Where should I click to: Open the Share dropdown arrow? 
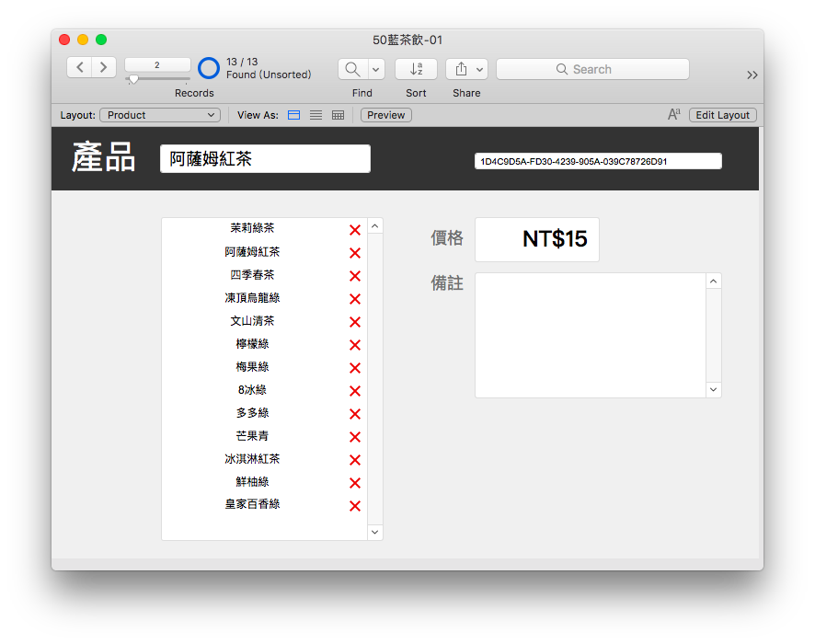click(480, 69)
